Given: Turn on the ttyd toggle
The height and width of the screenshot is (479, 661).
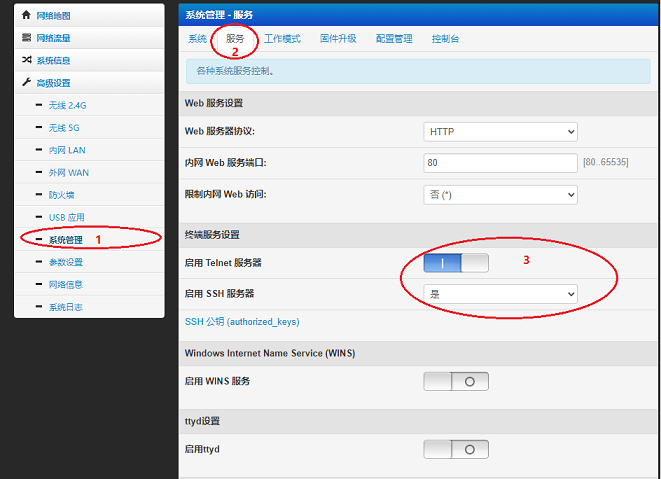Looking at the screenshot, I should point(456,449).
